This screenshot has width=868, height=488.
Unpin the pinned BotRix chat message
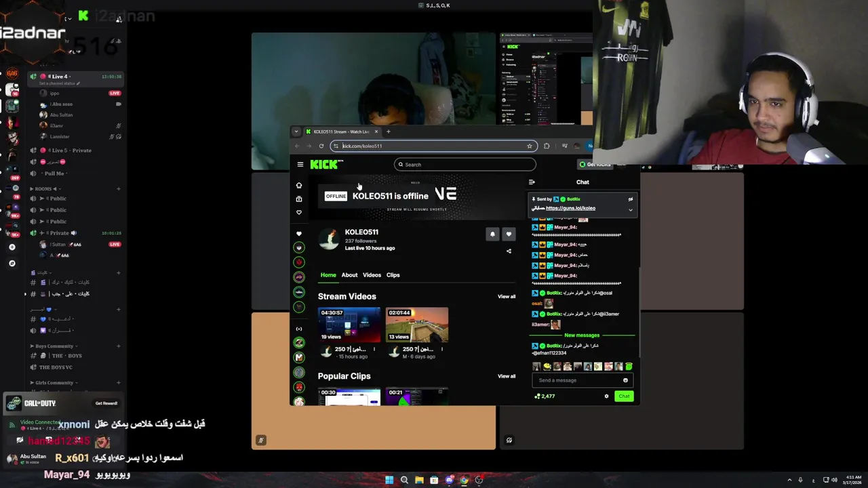[x=630, y=199]
